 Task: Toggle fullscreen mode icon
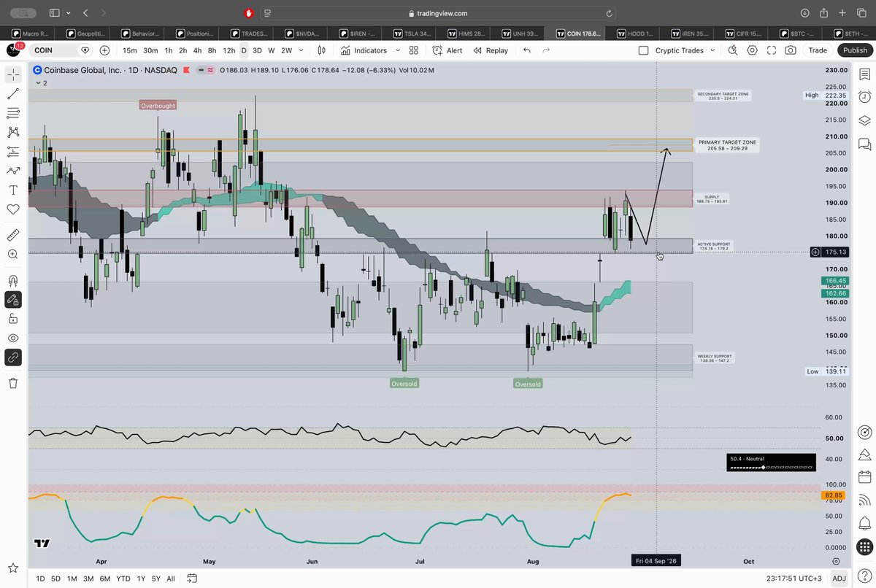pyautogui.click(x=772, y=50)
